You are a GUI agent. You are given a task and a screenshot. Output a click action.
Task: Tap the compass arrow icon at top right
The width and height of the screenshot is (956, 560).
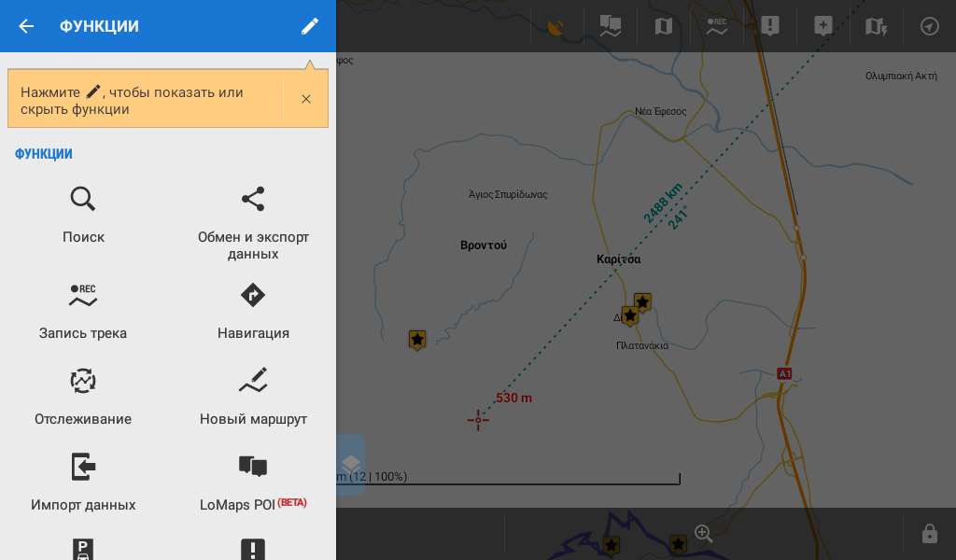point(929,26)
